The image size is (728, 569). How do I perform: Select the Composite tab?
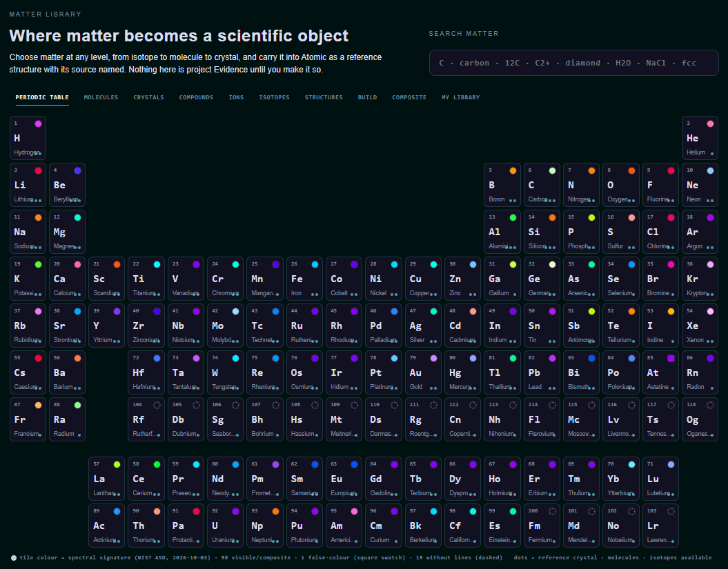(x=409, y=97)
